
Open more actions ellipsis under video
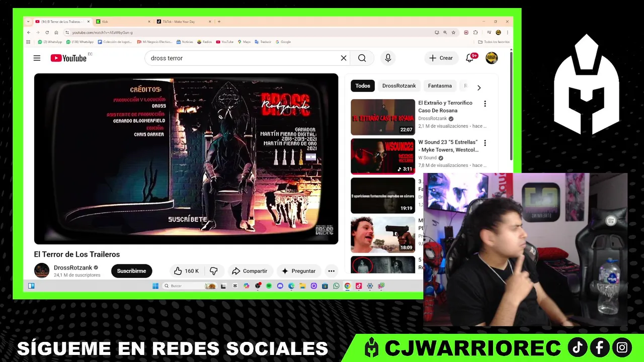331,271
